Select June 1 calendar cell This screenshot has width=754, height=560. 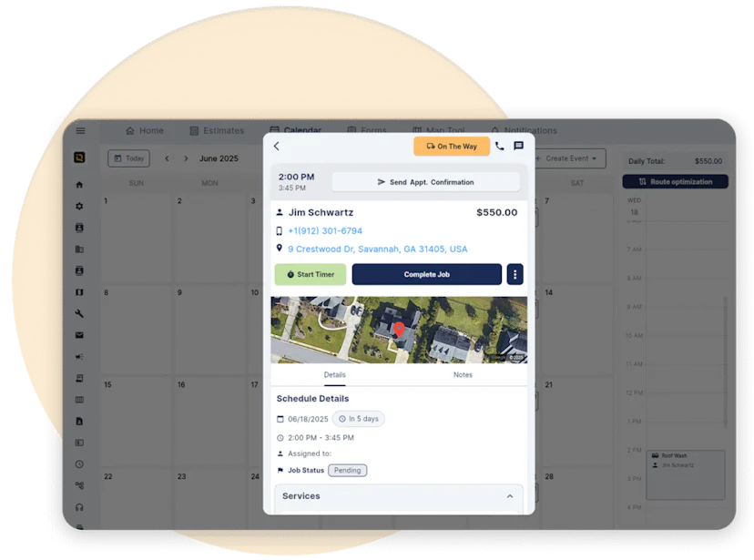click(137, 239)
